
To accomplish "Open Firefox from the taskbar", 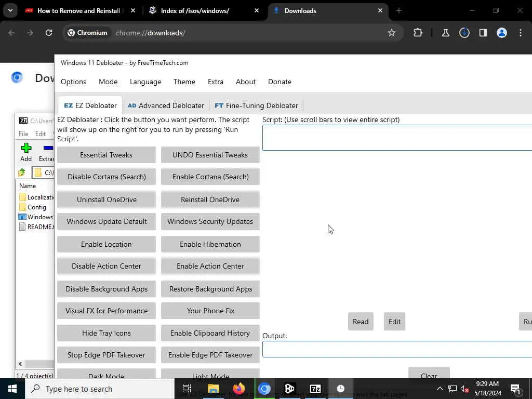I will [x=239, y=389].
